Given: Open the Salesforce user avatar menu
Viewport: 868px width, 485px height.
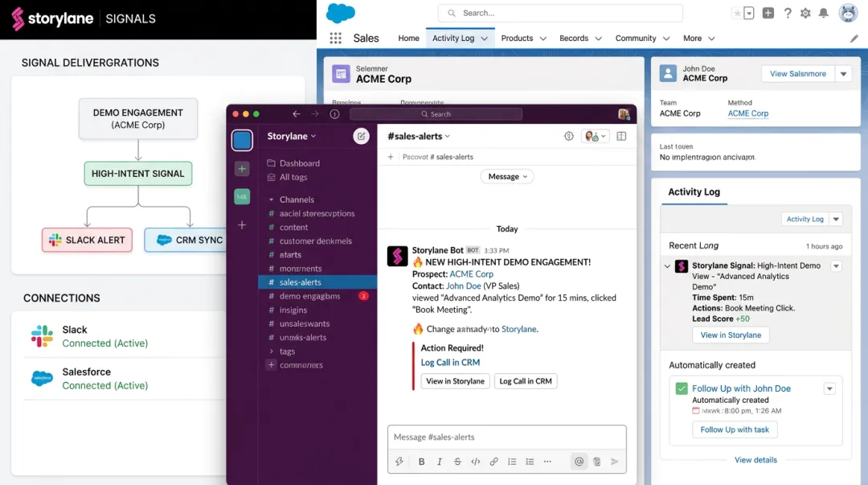Looking at the screenshot, I should (848, 13).
